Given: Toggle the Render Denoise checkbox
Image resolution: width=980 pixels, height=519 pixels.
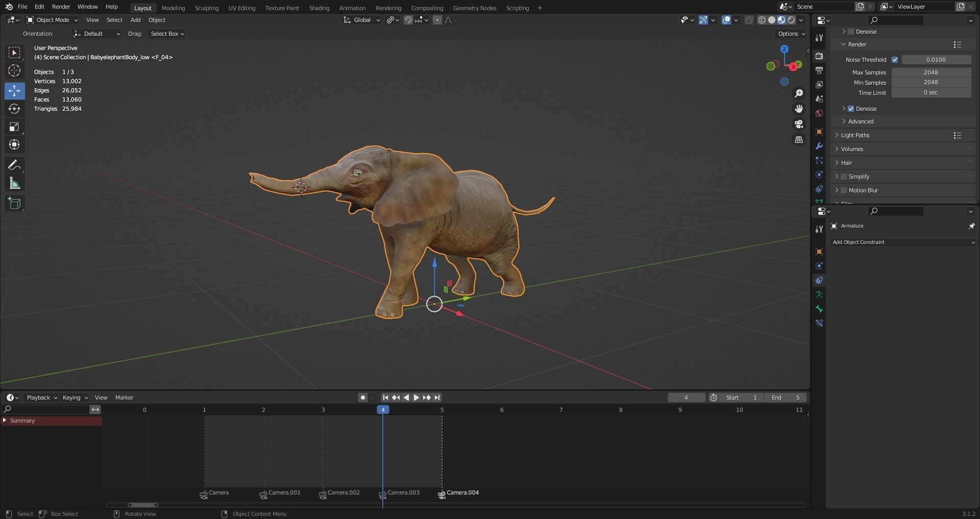Looking at the screenshot, I should pyautogui.click(x=851, y=109).
